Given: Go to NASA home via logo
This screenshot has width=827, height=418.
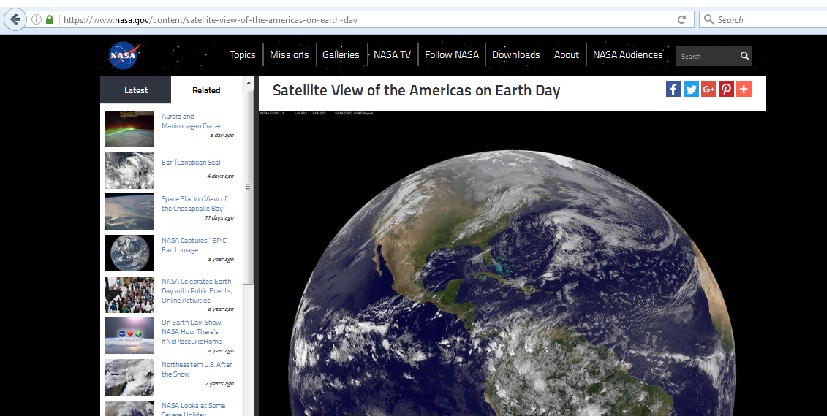Looking at the screenshot, I should pyautogui.click(x=124, y=55).
